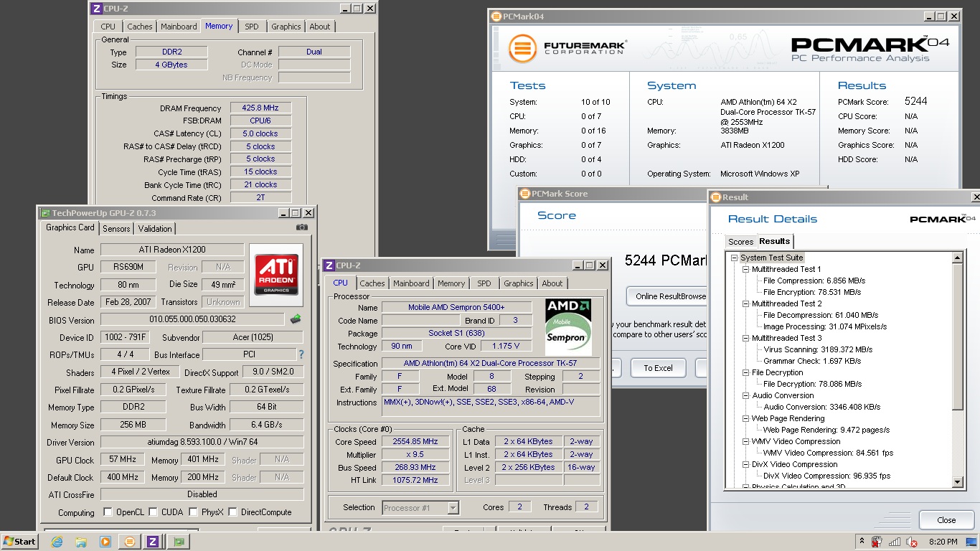
Task: Switch to Validation tab in GPU-Z
Action: click(x=155, y=229)
